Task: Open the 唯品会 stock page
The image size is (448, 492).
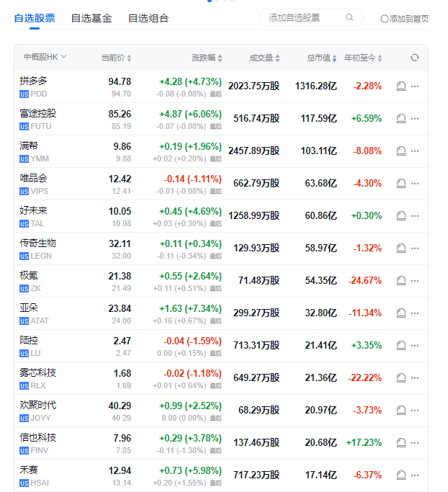Action: (x=33, y=178)
